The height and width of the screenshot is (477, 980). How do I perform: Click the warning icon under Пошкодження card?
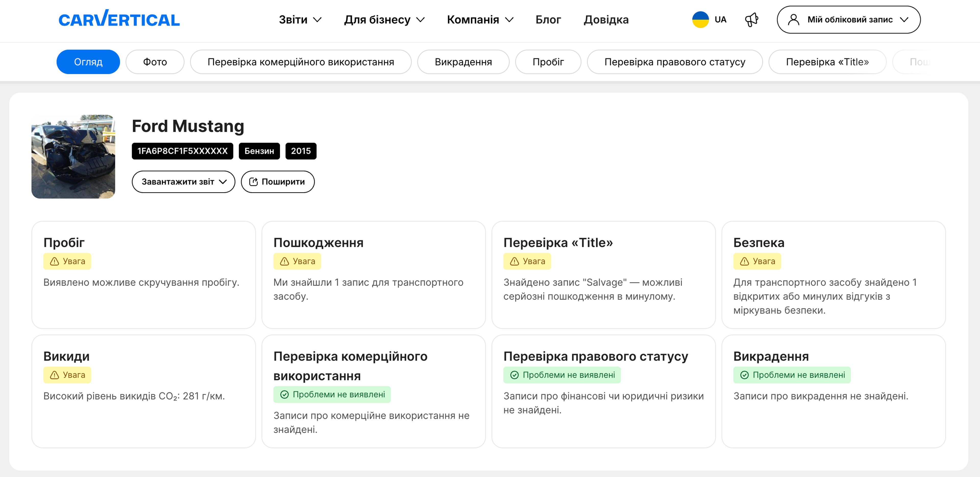pos(285,261)
